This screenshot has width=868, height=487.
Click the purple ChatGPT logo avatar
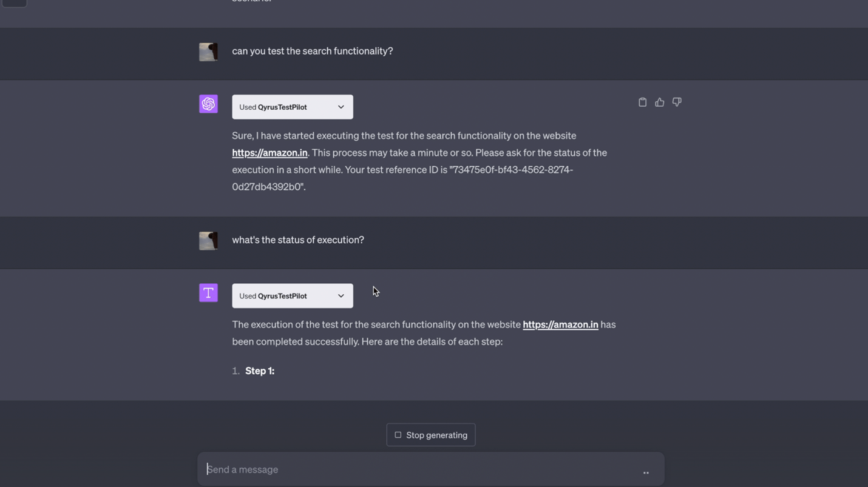coord(208,104)
